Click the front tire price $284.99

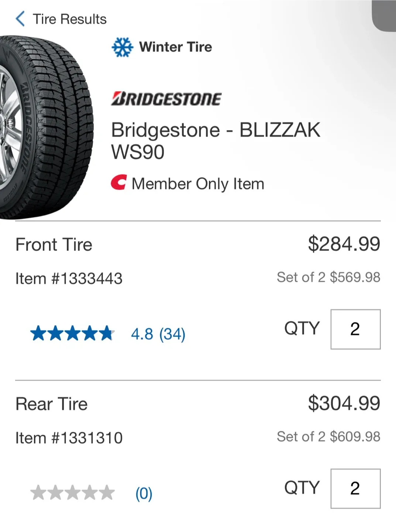click(x=344, y=244)
